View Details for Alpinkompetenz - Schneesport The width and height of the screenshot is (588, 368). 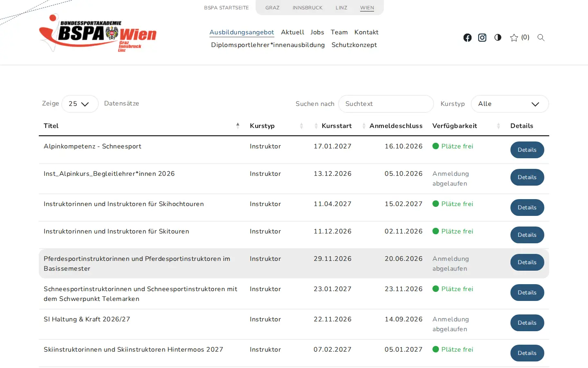click(527, 150)
